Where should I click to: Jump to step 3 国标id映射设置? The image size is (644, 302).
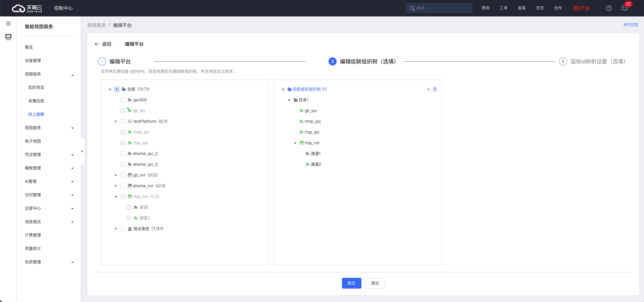tap(592, 61)
